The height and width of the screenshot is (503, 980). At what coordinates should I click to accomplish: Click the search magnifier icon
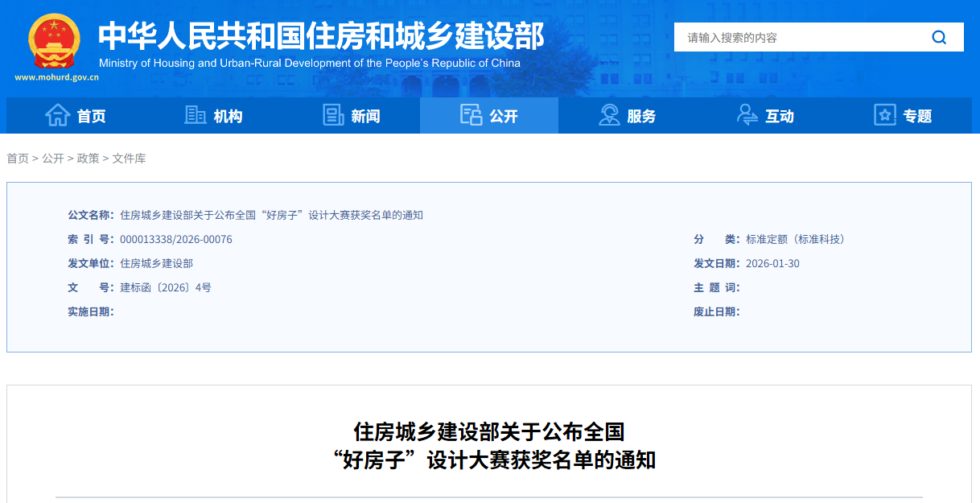[939, 37]
